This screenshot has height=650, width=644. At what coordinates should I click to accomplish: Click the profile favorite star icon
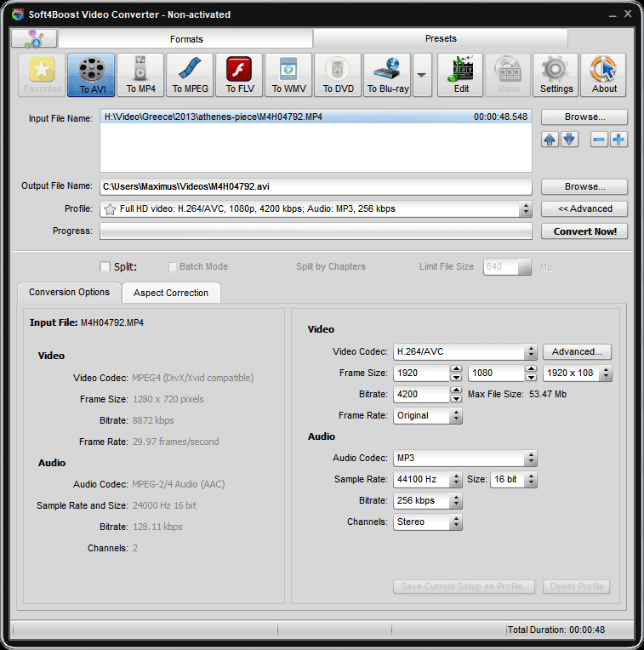[x=110, y=209]
